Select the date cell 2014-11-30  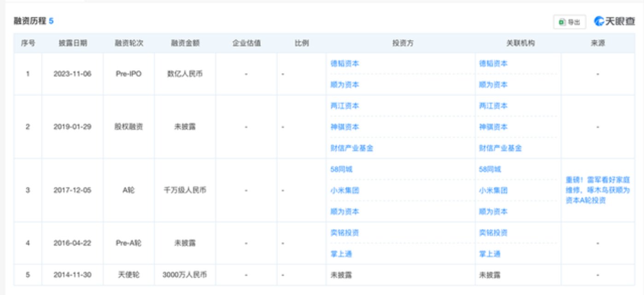[72, 275]
